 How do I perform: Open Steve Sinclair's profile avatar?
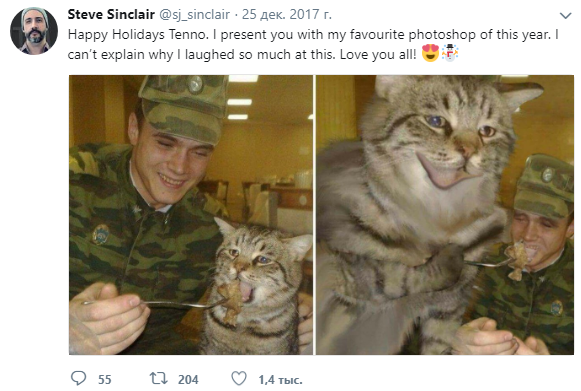click(34, 31)
